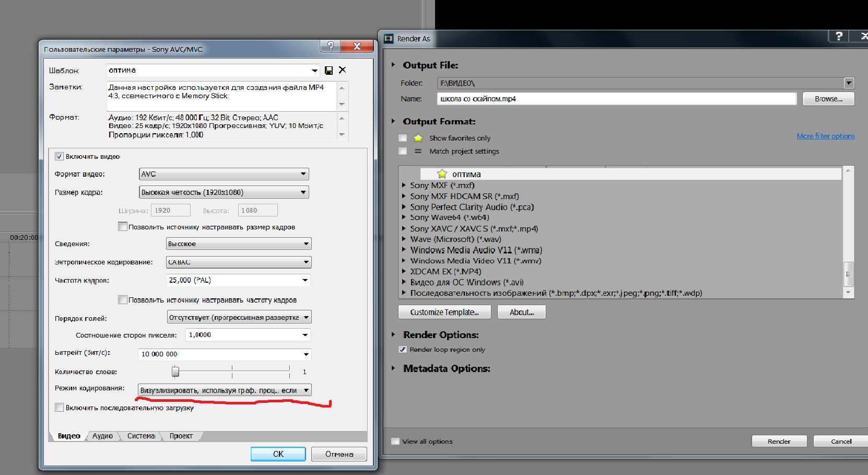Check Match project settings

403,151
